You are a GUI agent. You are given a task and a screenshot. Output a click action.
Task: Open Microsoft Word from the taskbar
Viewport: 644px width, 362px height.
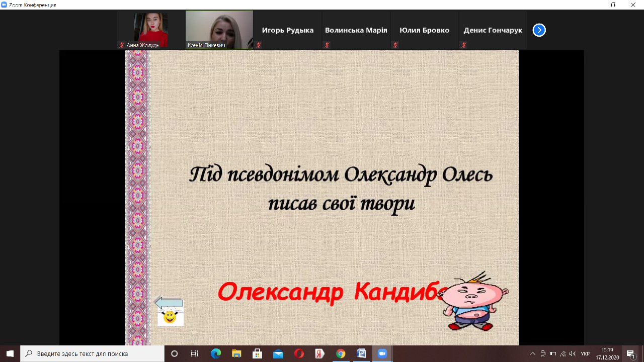361,353
